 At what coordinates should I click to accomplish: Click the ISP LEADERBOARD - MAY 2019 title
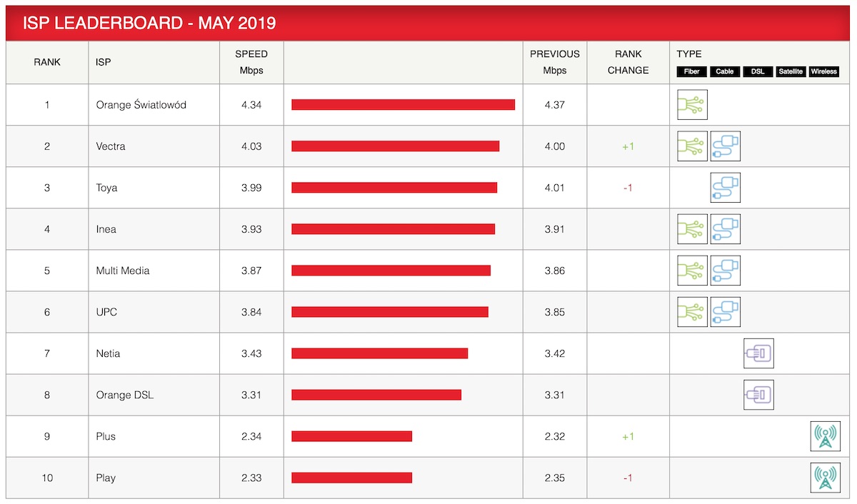point(149,24)
